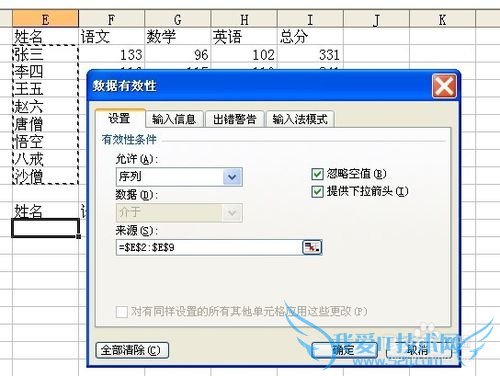Switch to the 输入信息 tab
Viewport: 500px width, 376px height.
174,119
